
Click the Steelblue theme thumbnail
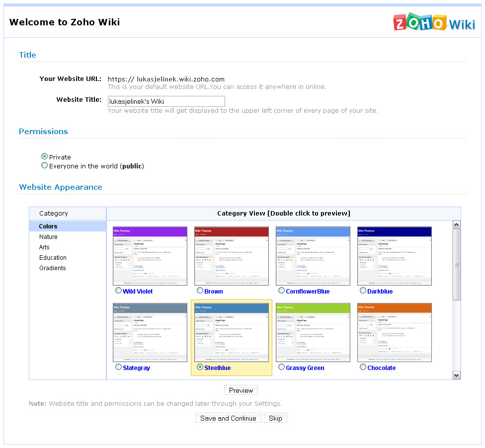click(232, 332)
